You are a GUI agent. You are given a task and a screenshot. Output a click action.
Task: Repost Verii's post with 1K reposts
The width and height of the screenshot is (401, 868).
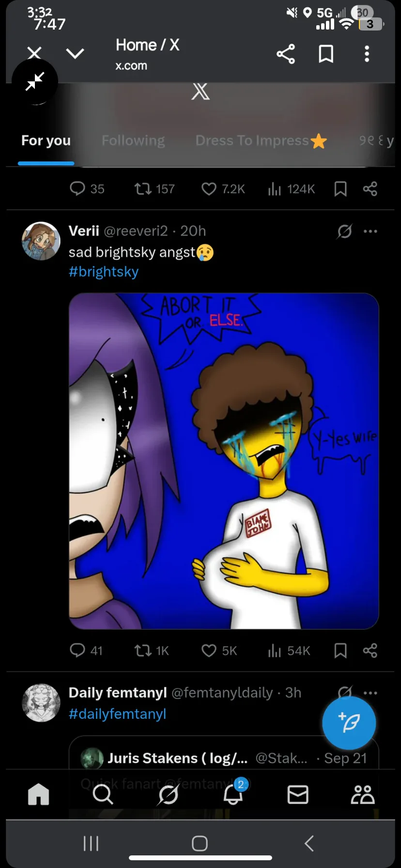click(x=151, y=651)
